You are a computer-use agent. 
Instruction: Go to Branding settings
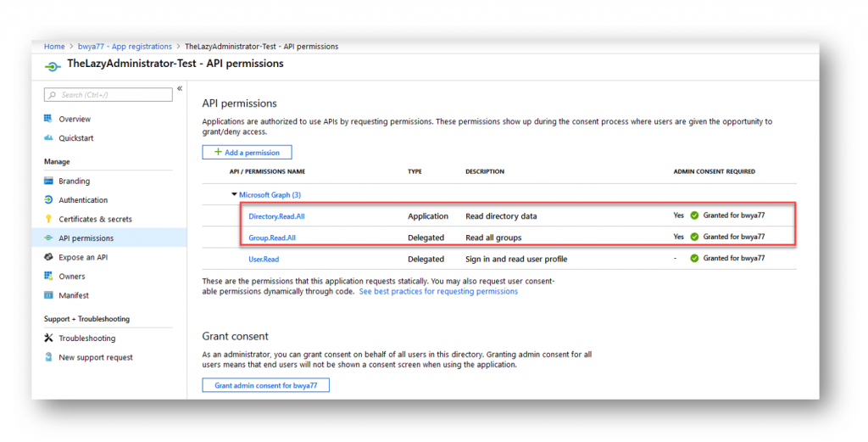click(x=75, y=181)
